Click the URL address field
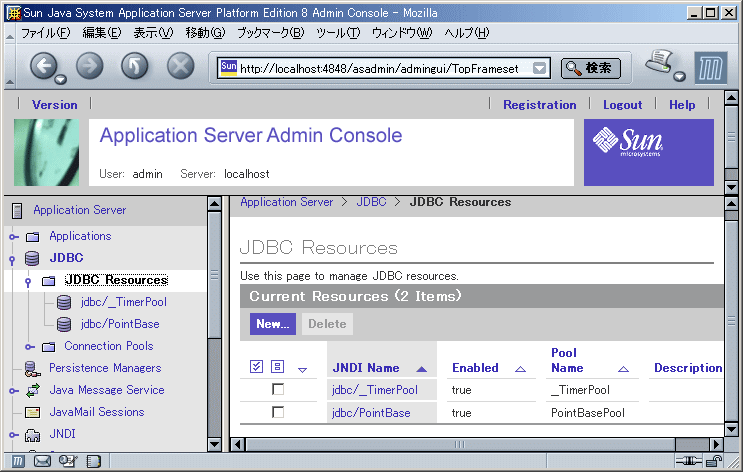 tap(385, 69)
